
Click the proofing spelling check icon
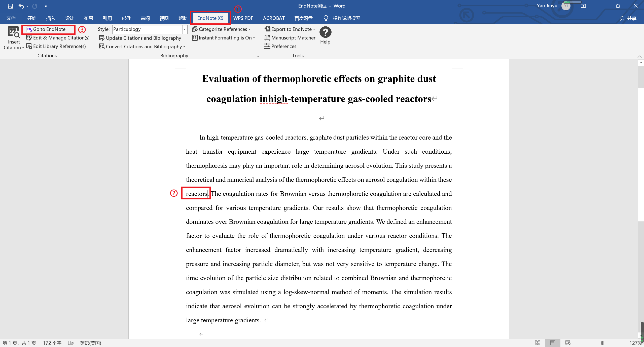pyautogui.click(x=71, y=343)
